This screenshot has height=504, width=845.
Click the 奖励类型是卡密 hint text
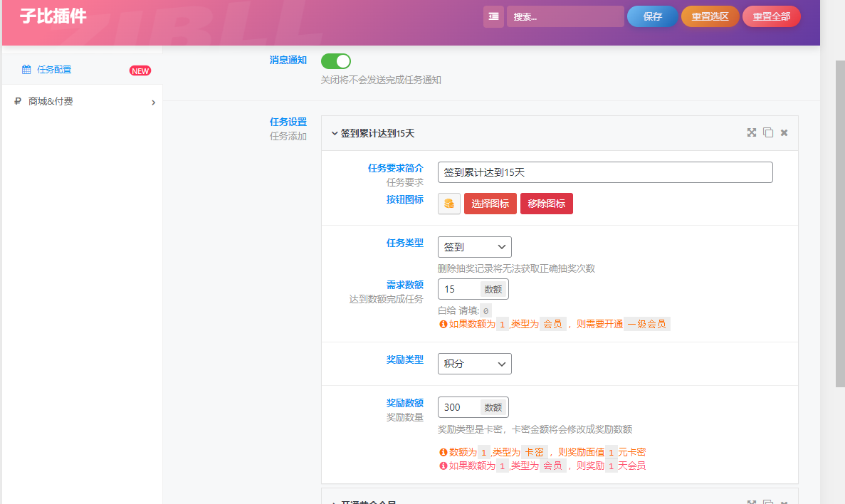tap(535, 430)
